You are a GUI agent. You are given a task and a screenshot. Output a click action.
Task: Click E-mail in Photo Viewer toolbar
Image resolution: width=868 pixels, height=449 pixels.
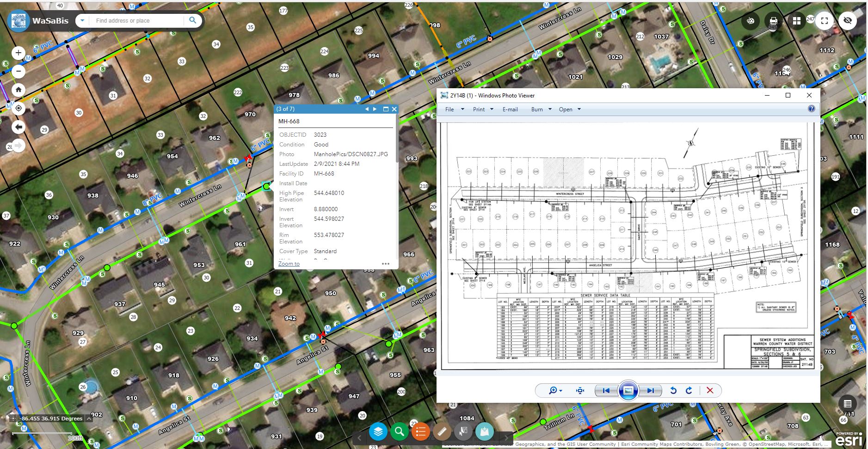click(510, 109)
